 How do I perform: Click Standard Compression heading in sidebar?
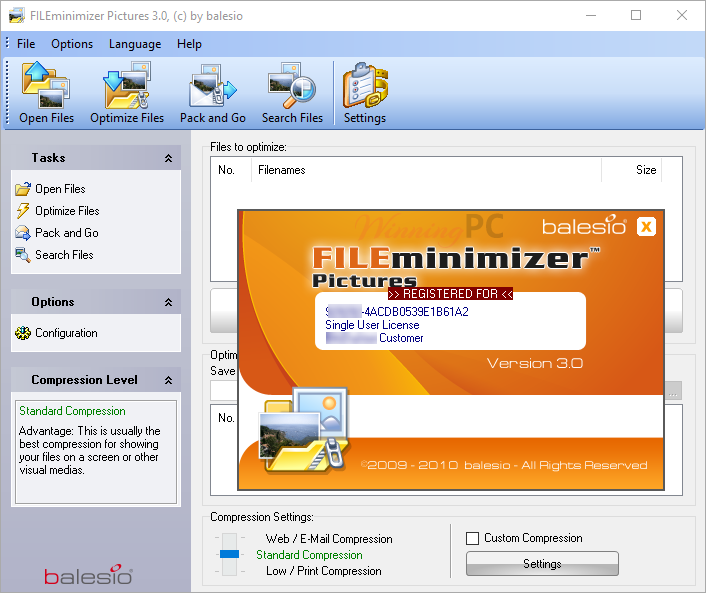tap(72, 411)
